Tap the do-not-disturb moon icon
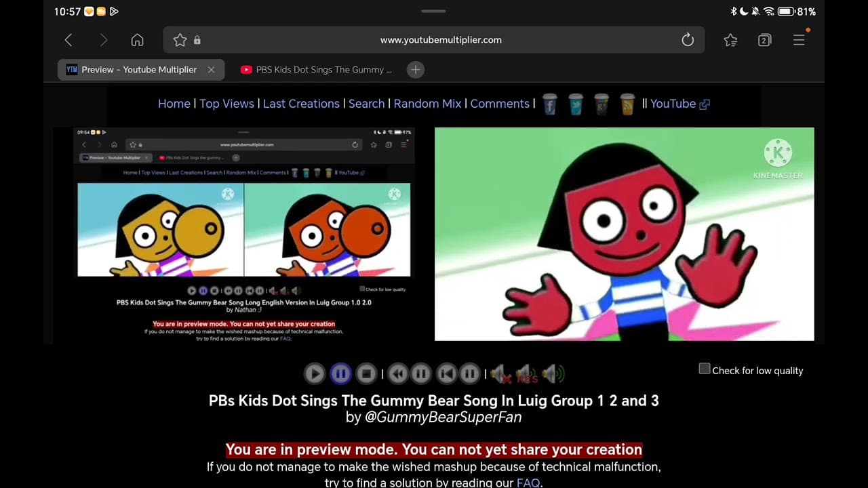 pos(745,12)
